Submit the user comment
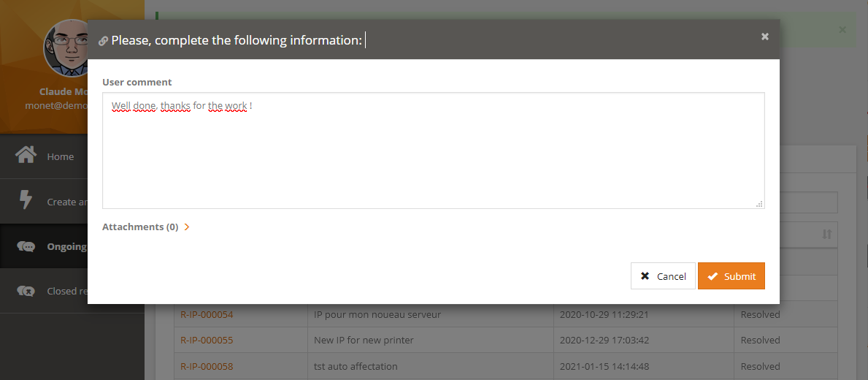 [731, 276]
